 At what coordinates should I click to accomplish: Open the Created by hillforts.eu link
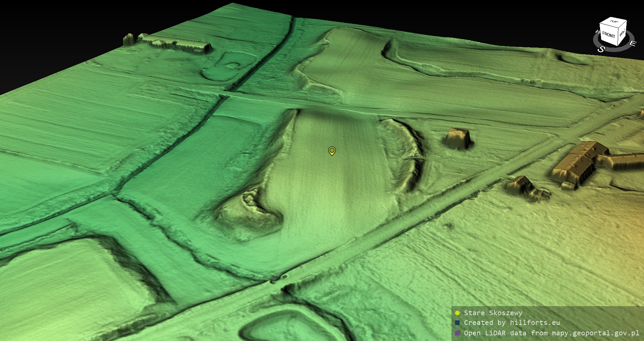click(512, 323)
